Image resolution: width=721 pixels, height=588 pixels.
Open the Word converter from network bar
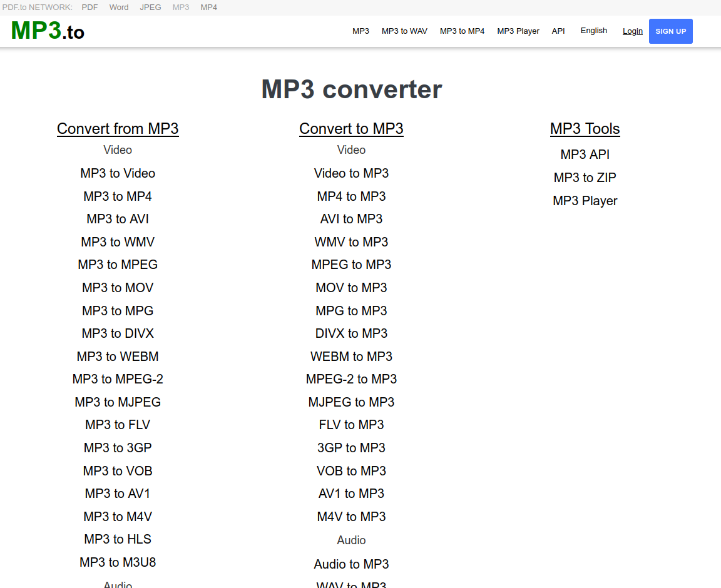coord(118,8)
